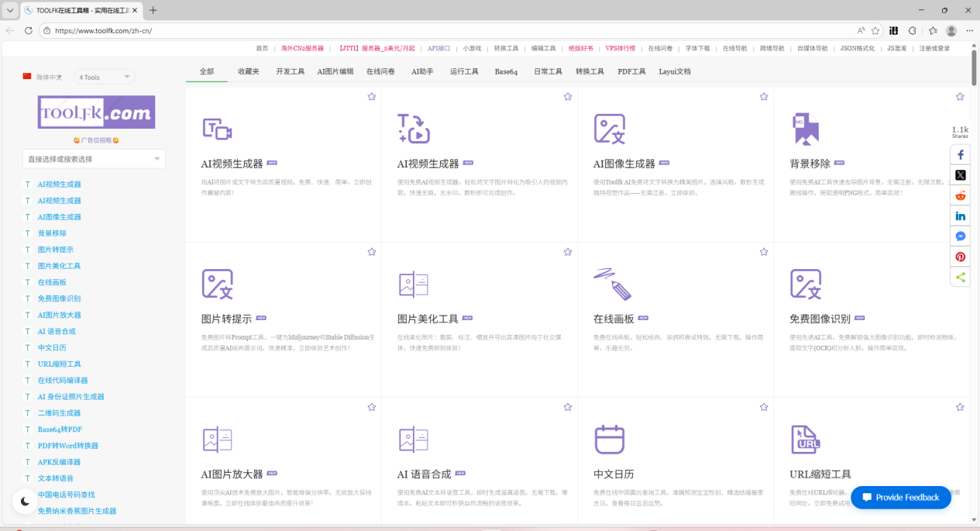
Task: Open the URL缩短工具 card icon
Action: pyautogui.click(x=806, y=439)
